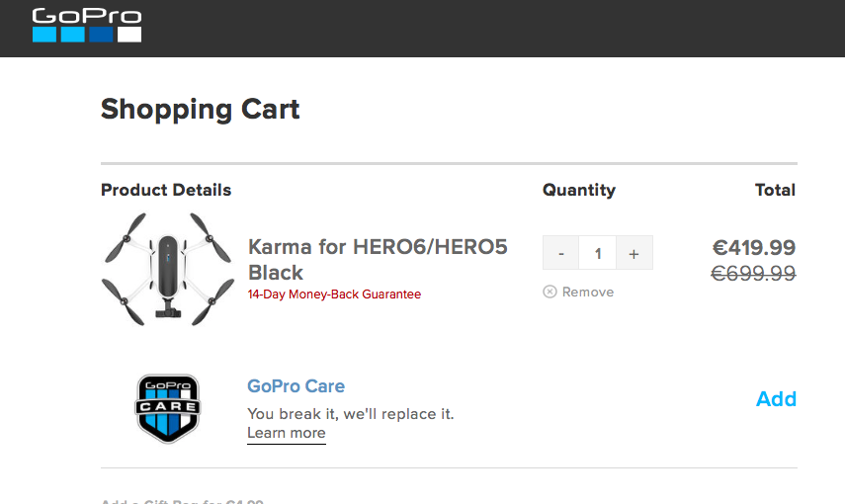The height and width of the screenshot is (504, 845).
Task: Click the 14-Day Money-Back Guarantee text
Action: tap(334, 294)
